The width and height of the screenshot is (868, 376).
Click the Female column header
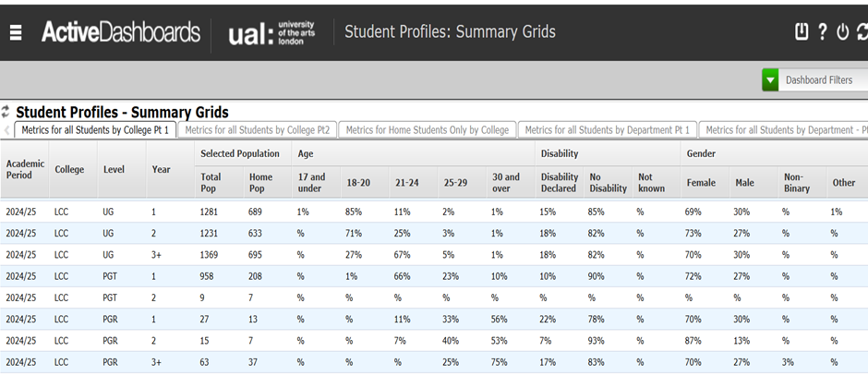pos(701,183)
